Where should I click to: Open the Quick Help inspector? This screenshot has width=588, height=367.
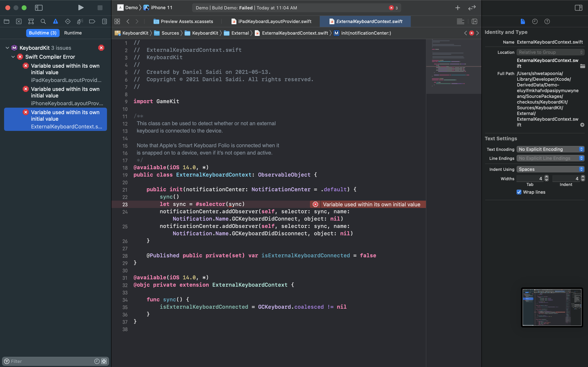tap(547, 21)
